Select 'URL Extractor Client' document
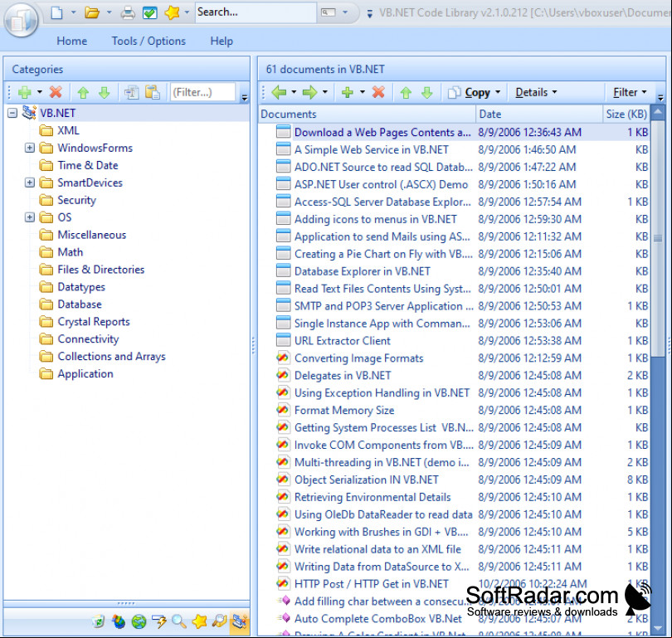 (x=343, y=341)
